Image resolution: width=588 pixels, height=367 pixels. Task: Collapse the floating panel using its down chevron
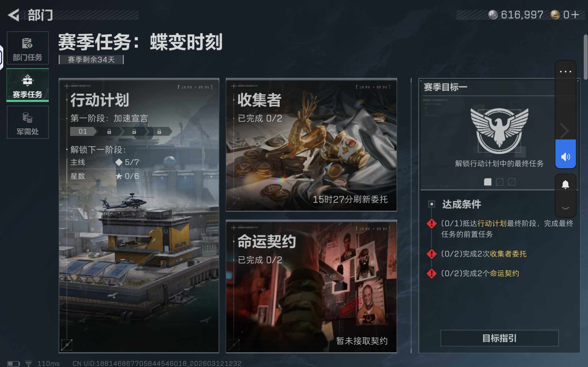565,208
